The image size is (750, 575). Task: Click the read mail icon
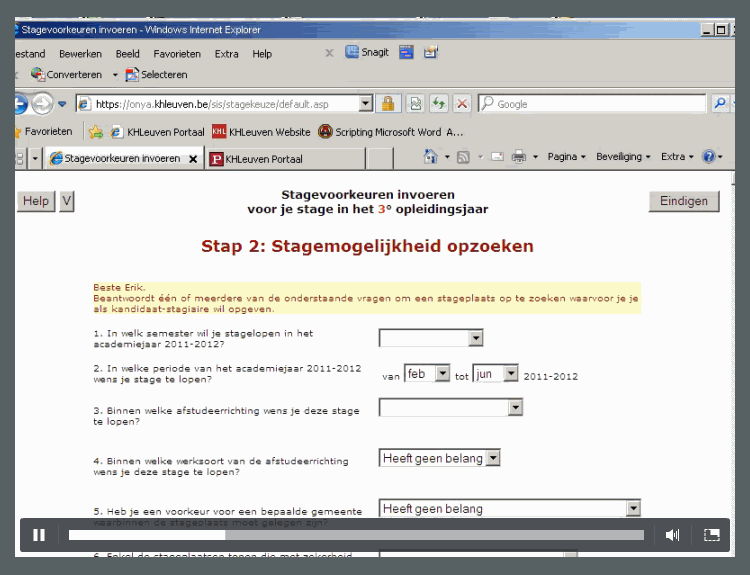[x=497, y=157]
